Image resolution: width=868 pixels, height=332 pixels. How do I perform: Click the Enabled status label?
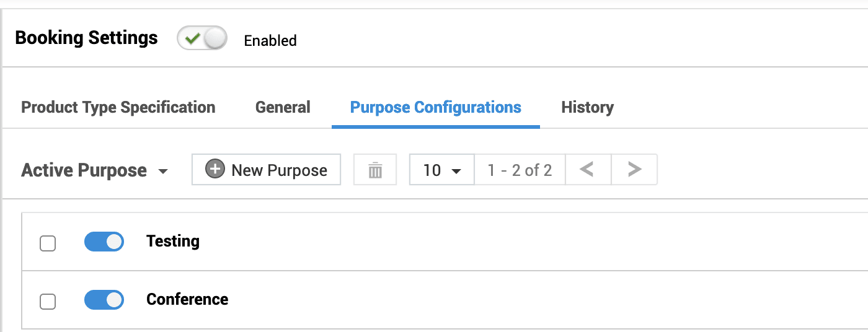270,41
